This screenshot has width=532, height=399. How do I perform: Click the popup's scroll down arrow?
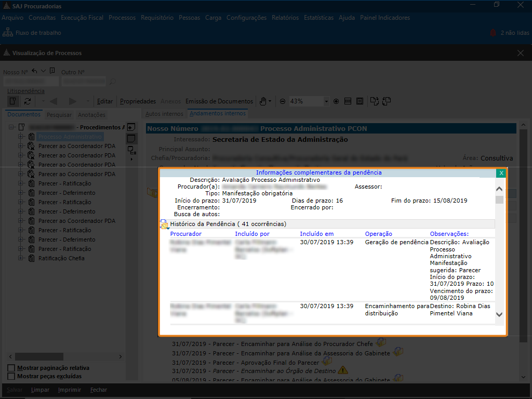499,314
